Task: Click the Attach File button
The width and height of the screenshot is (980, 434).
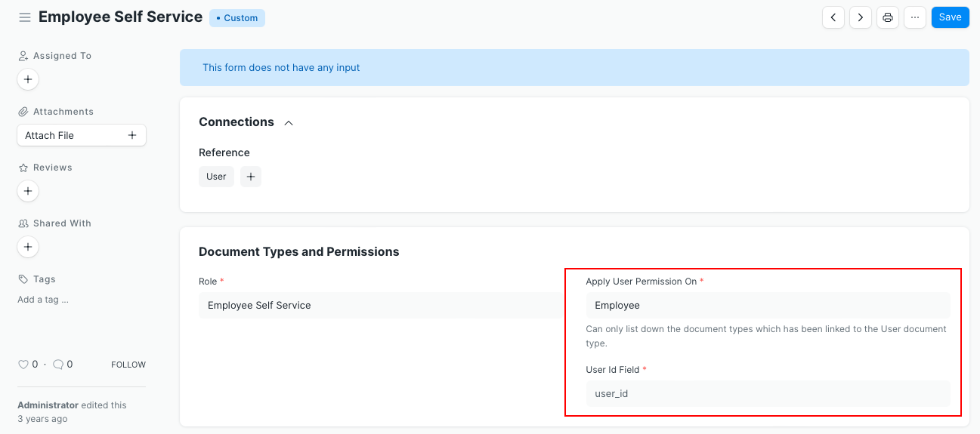Action: [x=81, y=135]
